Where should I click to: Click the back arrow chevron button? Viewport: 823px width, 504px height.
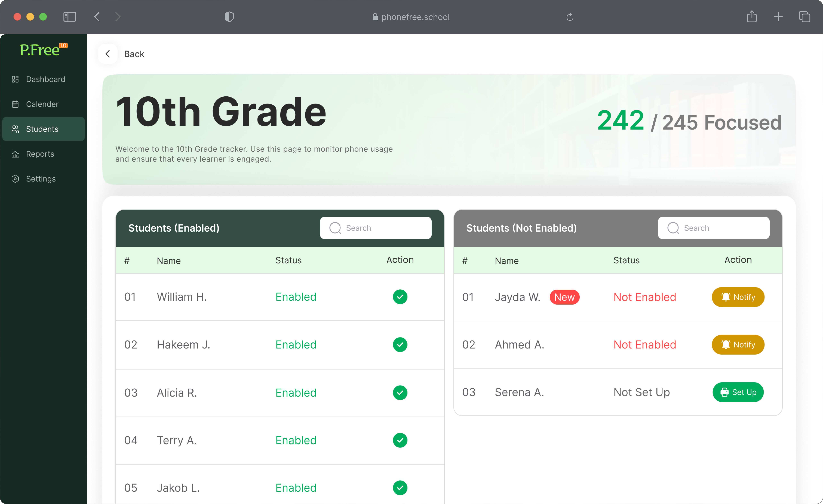tap(108, 54)
